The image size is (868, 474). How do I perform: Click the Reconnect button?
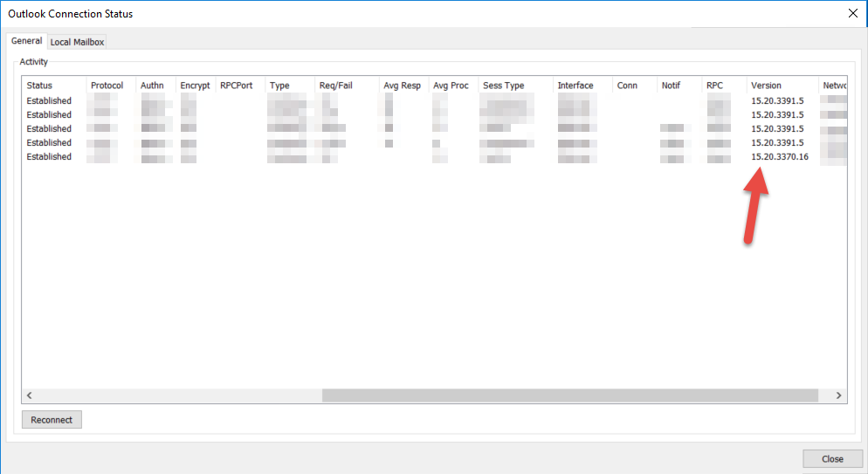52,420
